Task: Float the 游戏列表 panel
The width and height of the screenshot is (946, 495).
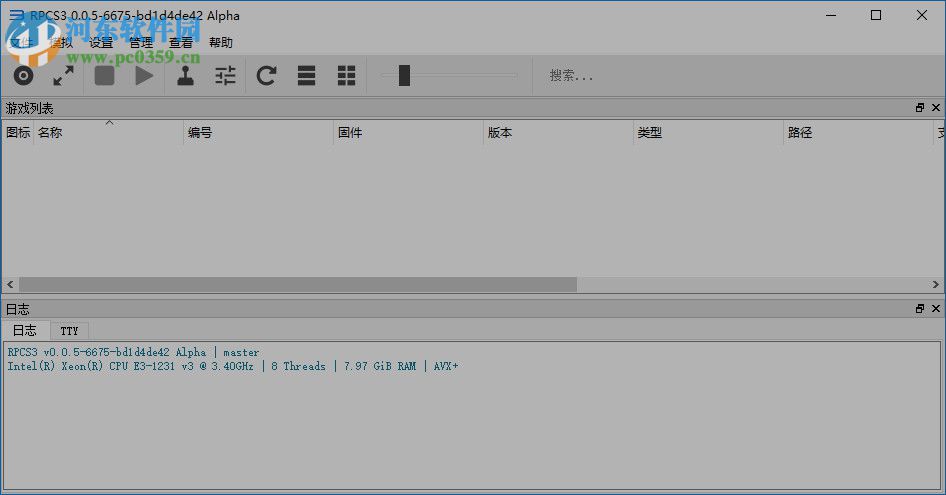Action: coord(920,107)
